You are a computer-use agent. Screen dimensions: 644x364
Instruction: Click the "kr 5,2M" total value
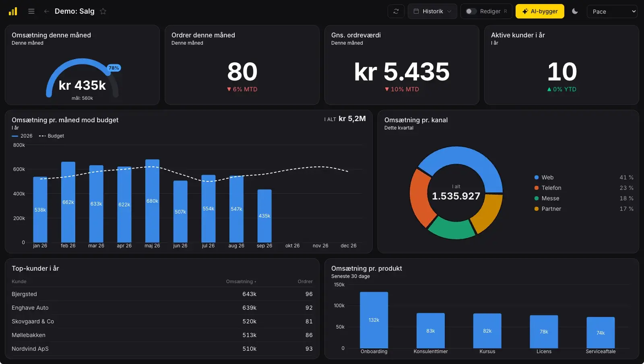[x=352, y=119]
